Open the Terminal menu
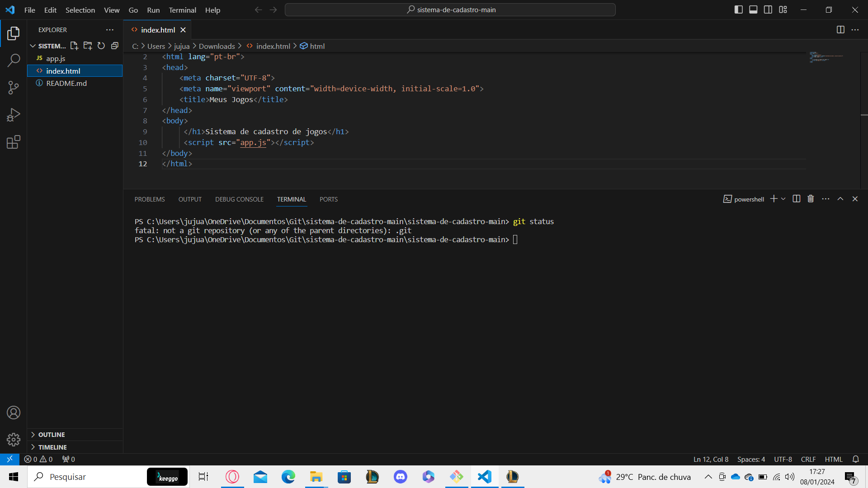The image size is (868, 488). point(182,10)
